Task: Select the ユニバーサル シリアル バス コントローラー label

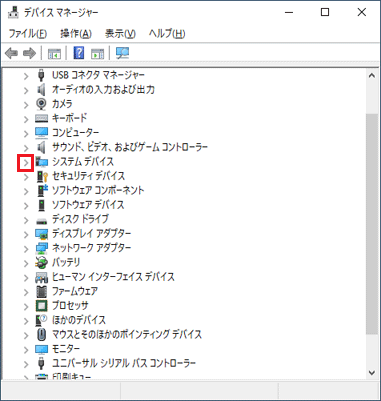Action: click(124, 363)
